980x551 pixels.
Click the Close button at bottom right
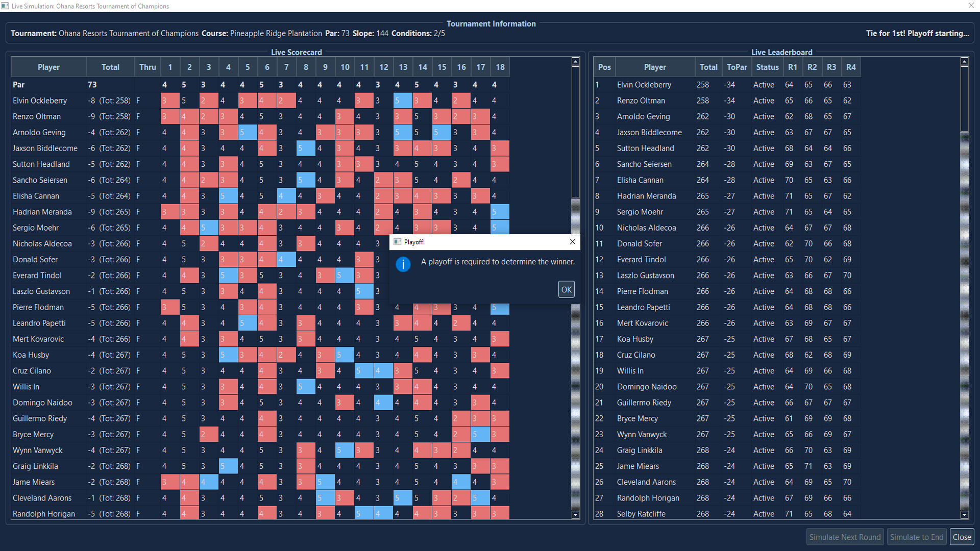(x=962, y=537)
